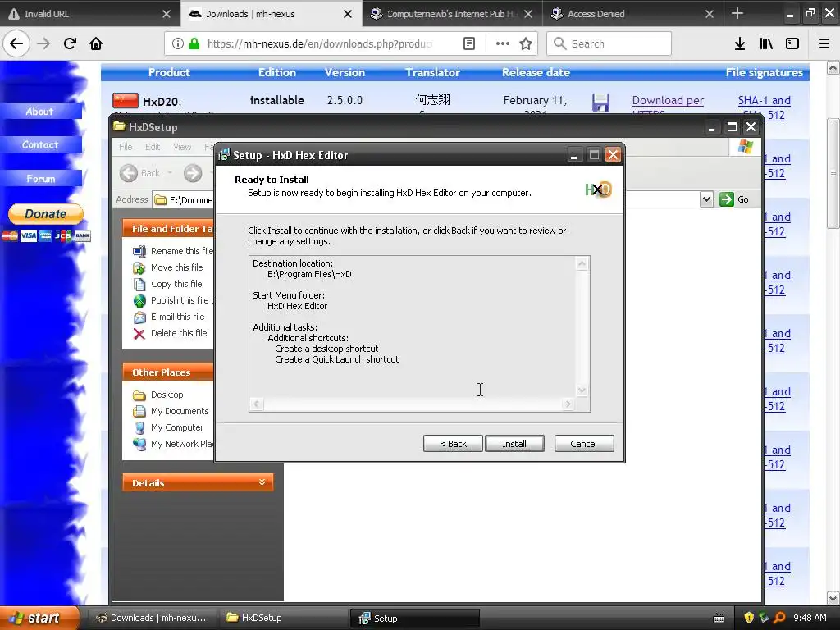This screenshot has width=840, height=630.
Task: Switch to Downloads | mh-nexus taskbar item
Action: pyautogui.click(x=151, y=618)
